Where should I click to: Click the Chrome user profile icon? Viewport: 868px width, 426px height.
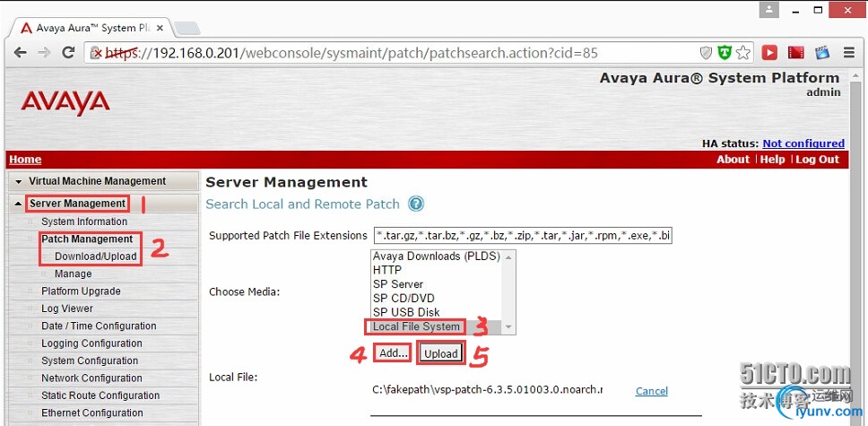pos(769,10)
